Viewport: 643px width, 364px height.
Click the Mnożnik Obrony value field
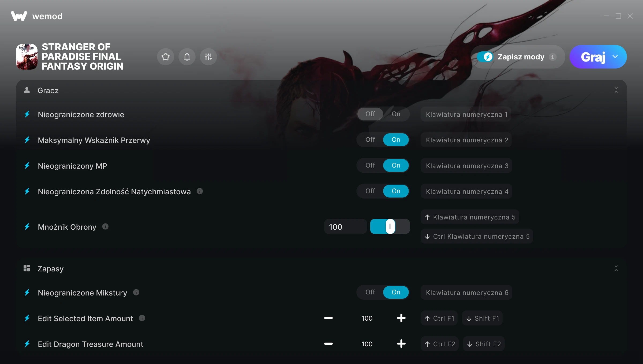tap(346, 227)
